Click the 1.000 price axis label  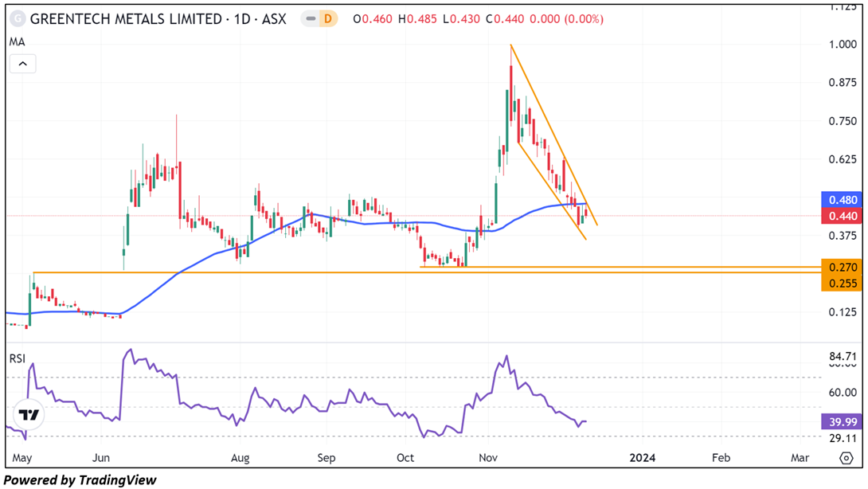843,45
